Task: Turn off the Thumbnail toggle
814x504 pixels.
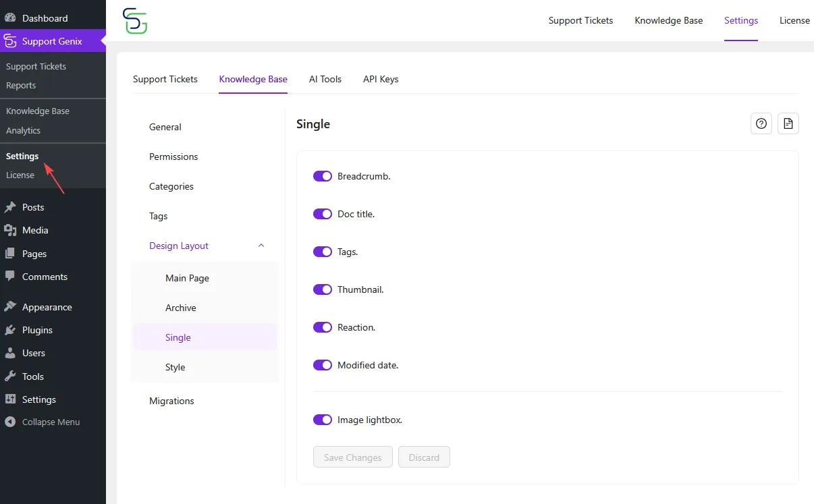Action: [x=323, y=289]
